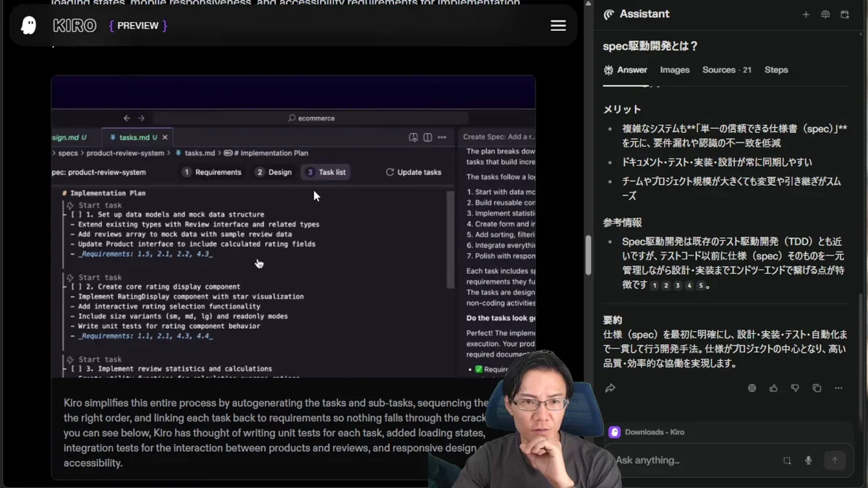Image resolution: width=868 pixels, height=488 pixels.
Task: Click the Downloads - Kiro context label
Action: (x=655, y=432)
